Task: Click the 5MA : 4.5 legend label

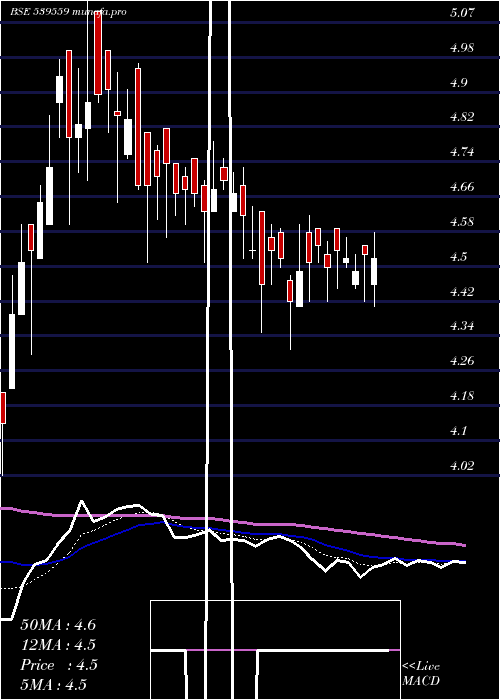Action: (x=54, y=684)
